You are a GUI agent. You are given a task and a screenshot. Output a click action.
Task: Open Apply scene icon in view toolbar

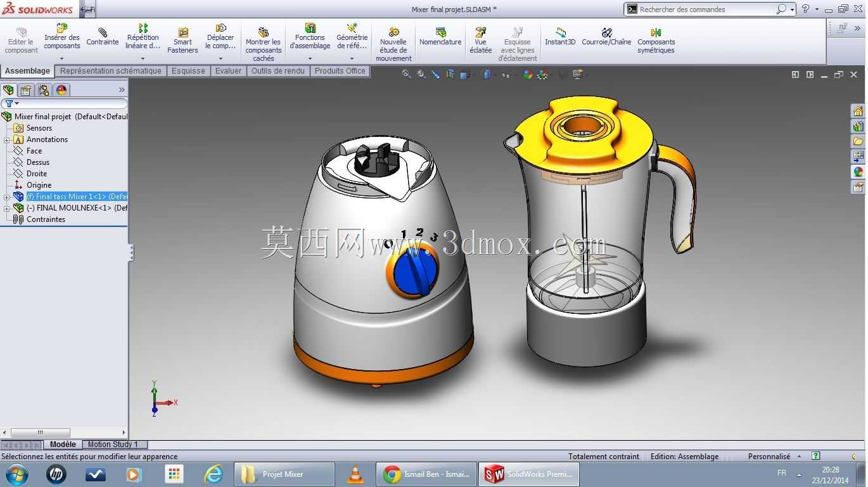pyautogui.click(x=542, y=74)
